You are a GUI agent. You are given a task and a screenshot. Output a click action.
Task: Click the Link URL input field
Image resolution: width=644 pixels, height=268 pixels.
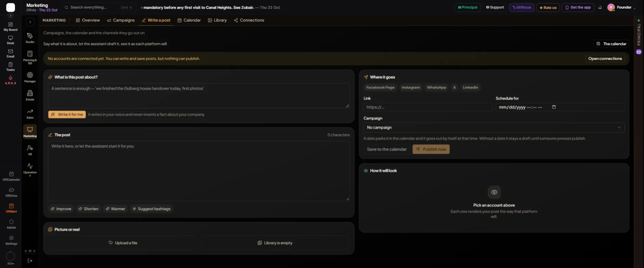point(428,107)
